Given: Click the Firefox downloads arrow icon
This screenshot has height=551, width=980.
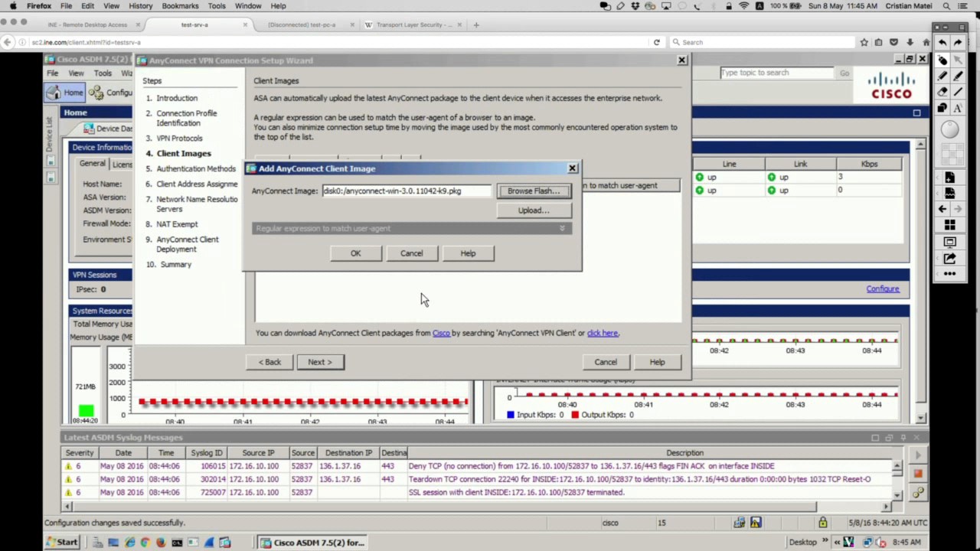Looking at the screenshot, I should pos(910,42).
